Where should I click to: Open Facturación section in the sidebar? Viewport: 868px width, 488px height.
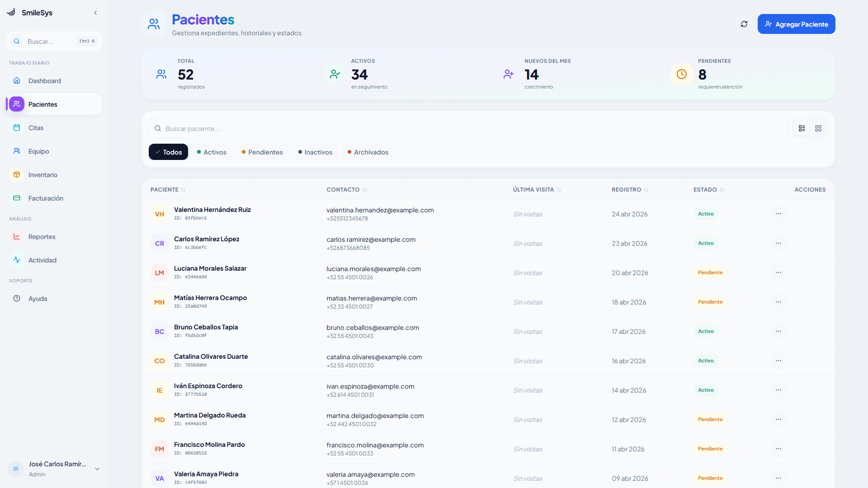pyautogui.click(x=54, y=198)
